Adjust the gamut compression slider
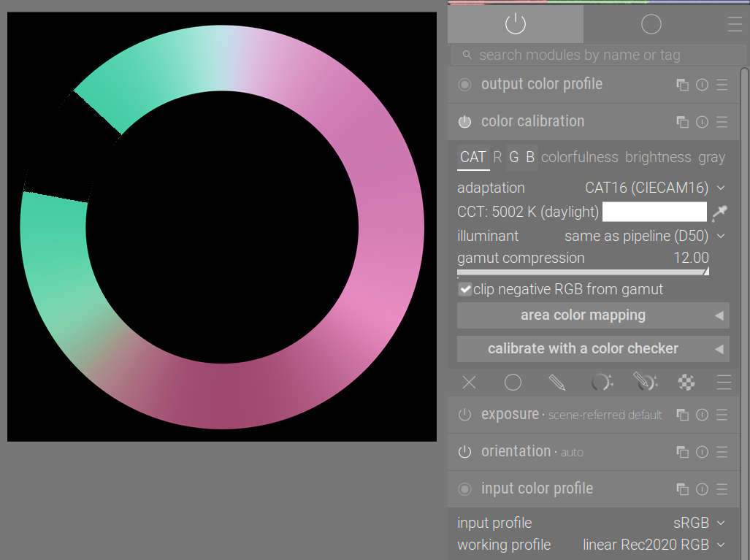750x560 pixels. click(x=583, y=272)
